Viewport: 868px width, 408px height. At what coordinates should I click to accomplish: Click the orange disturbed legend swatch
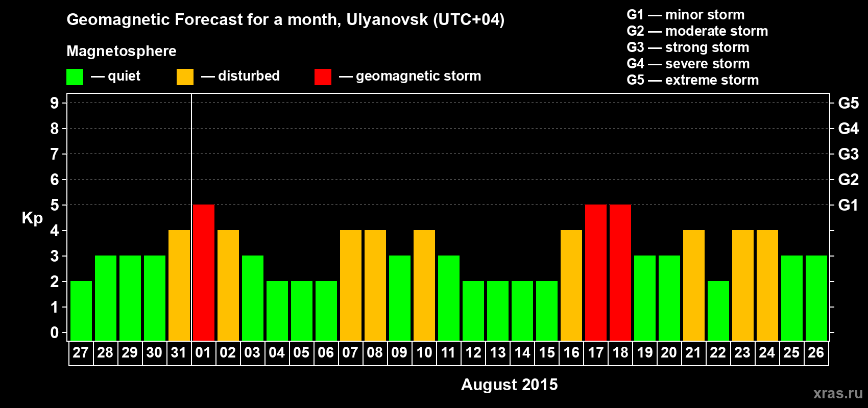pos(185,77)
